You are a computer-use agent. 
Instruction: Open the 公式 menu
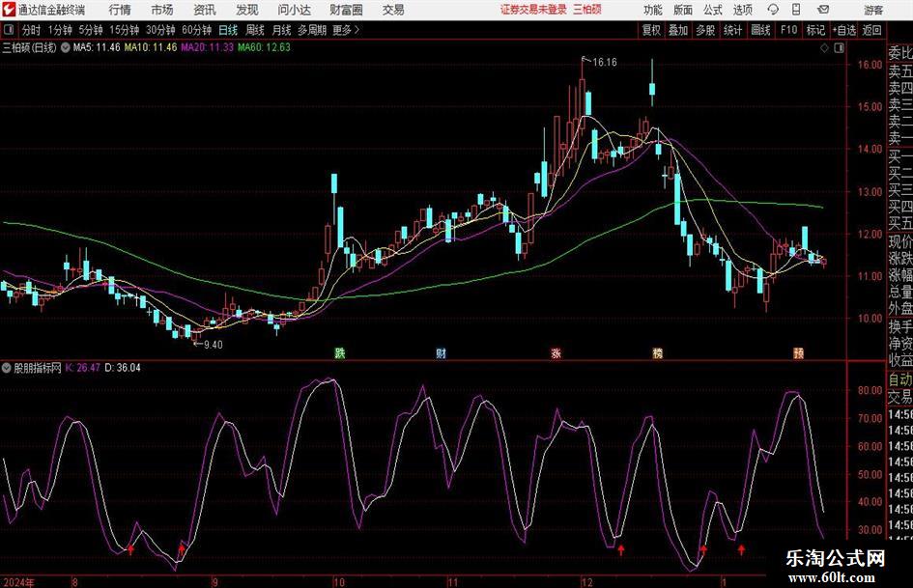pyautogui.click(x=713, y=10)
